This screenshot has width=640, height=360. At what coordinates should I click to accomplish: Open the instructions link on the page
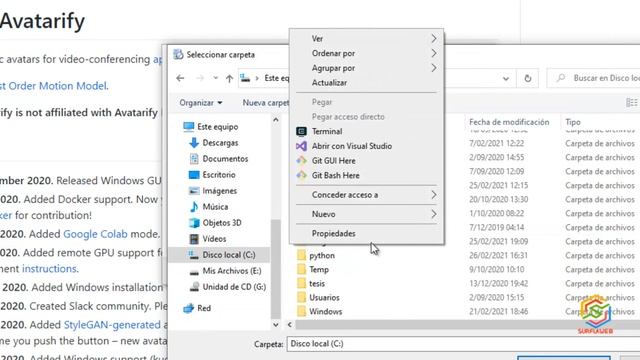click(49, 269)
